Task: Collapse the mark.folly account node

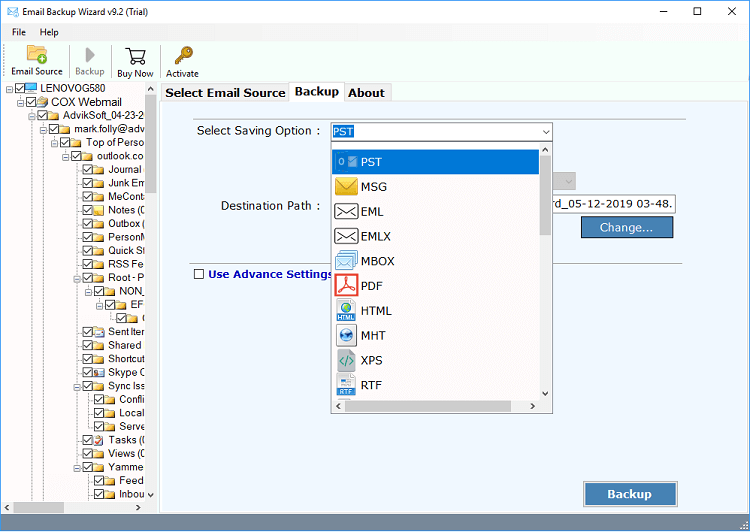Action: 43,130
